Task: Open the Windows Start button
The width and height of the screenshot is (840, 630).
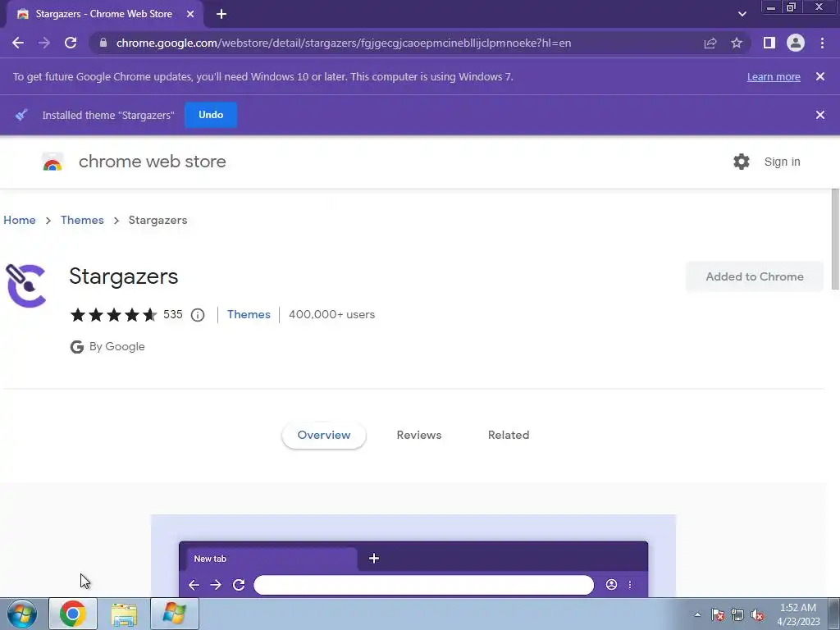Action: click(x=22, y=614)
